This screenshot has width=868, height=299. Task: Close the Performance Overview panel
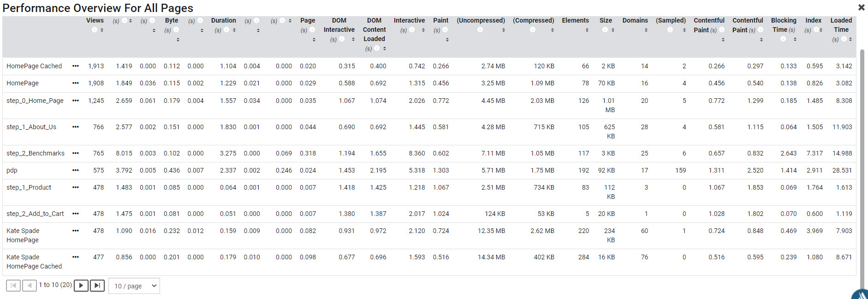tap(861, 7)
